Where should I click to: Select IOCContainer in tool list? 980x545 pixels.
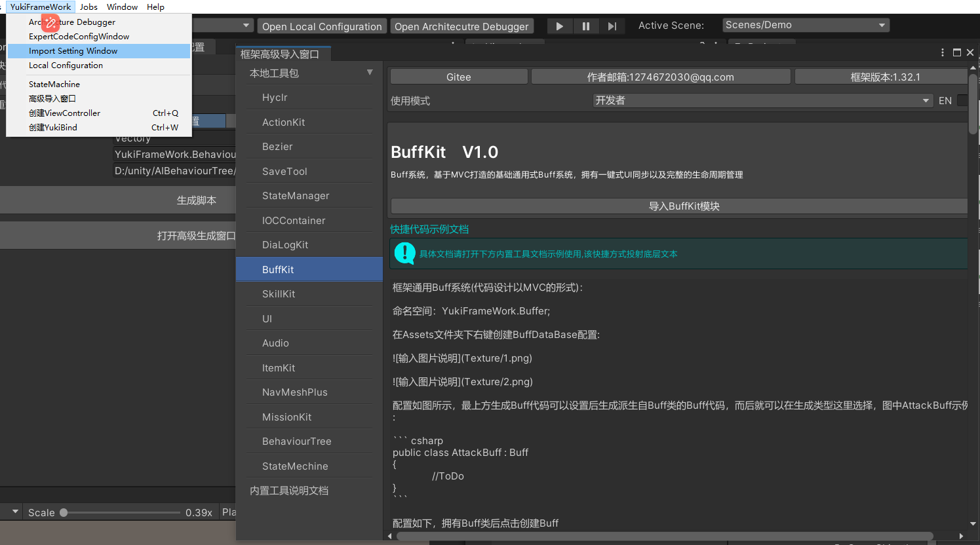pos(309,220)
